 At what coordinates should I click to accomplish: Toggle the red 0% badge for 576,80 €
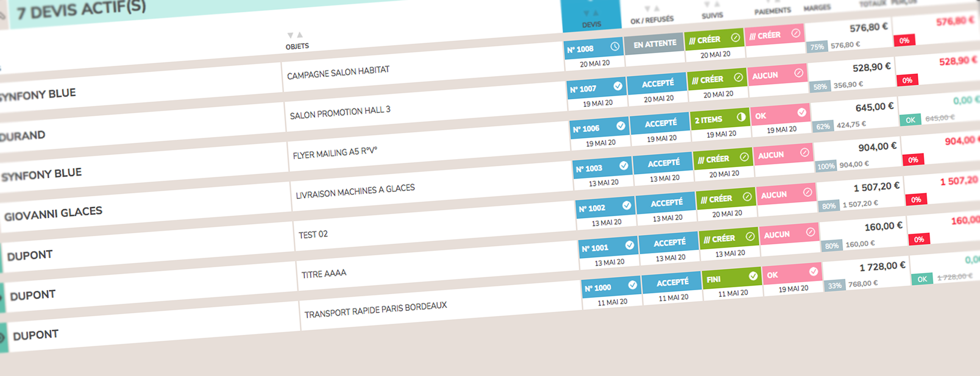tap(904, 41)
